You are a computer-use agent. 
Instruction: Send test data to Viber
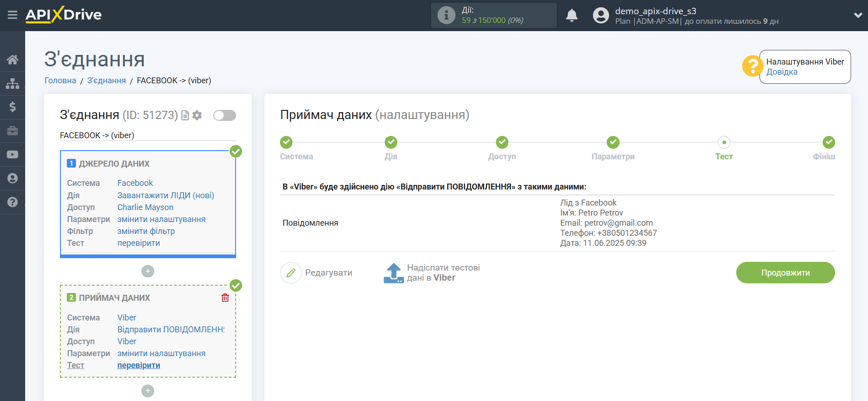431,273
